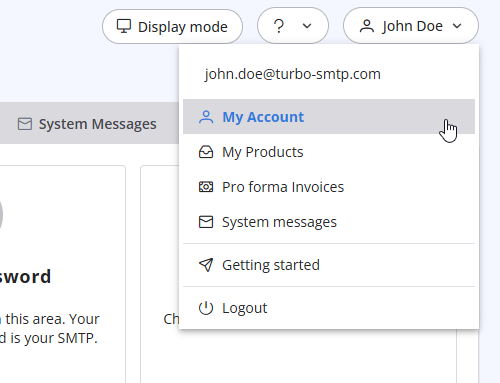500x383 pixels.
Task: Click the monitor icon in Display mode
Action: tap(124, 26)
